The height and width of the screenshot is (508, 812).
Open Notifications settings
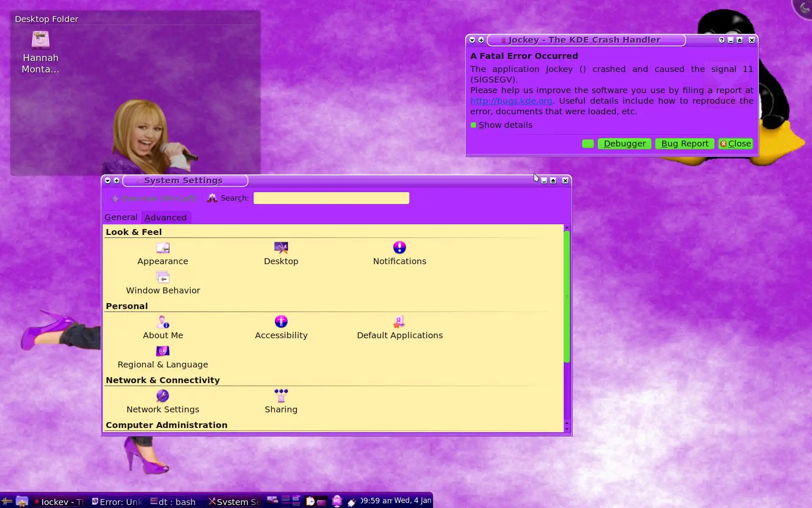pos(399,248)
